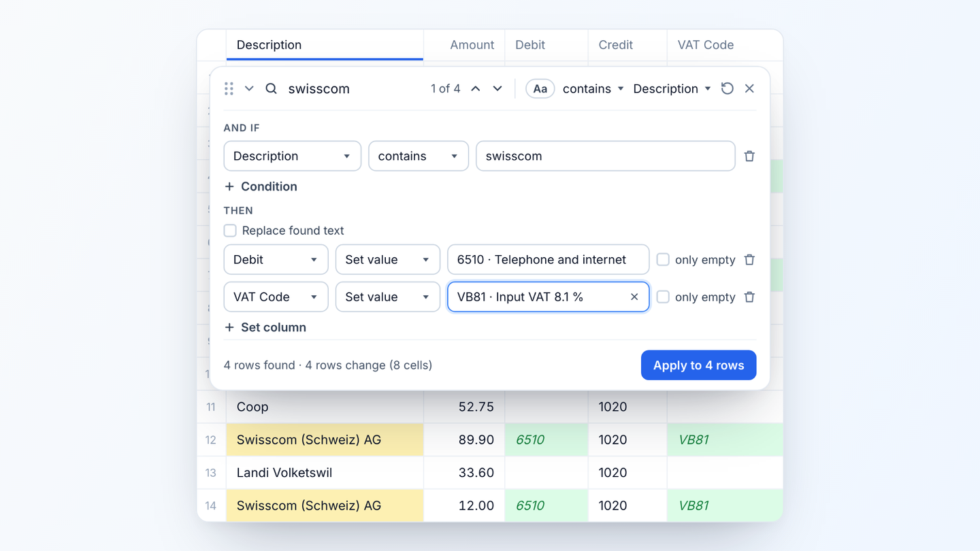This screenshot has width=980, height=551.
Task: Add another Set column action
Action: [265, 327]
